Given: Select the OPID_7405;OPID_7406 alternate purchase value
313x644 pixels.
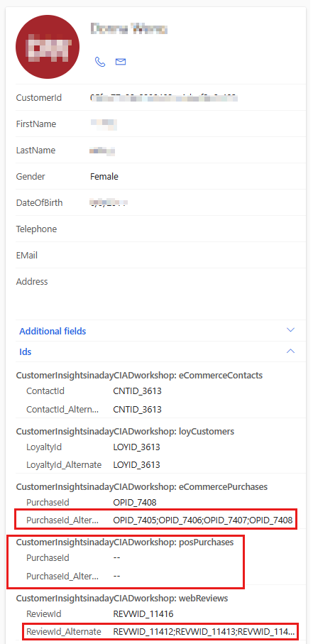Looking at the screenshot, I should (203, 520).
